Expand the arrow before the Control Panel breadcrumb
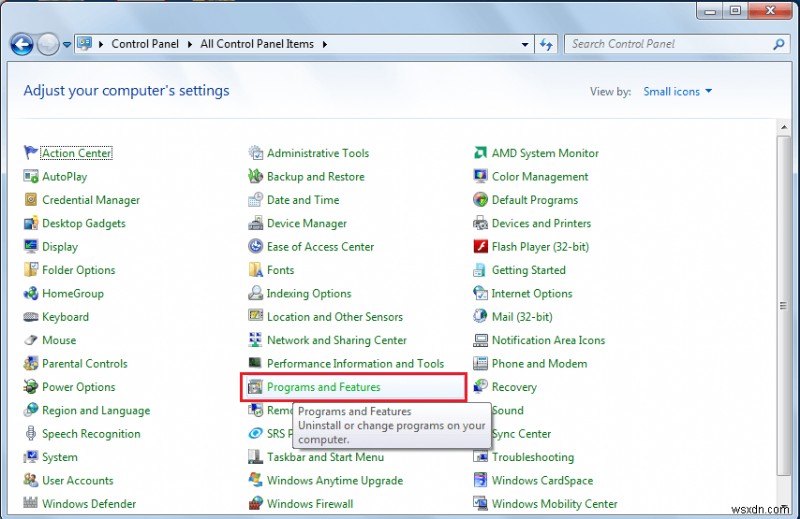Screen dimensions: 800x519 pos(101,44)
